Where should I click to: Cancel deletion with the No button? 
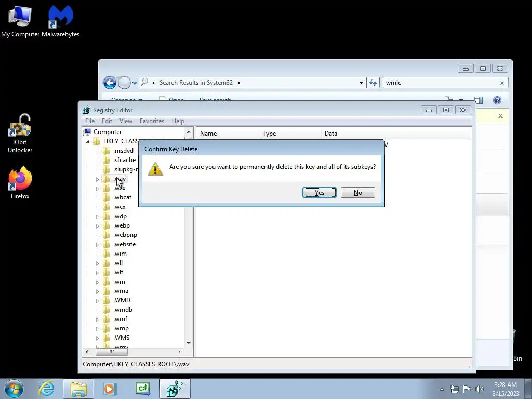click(357, 192)
